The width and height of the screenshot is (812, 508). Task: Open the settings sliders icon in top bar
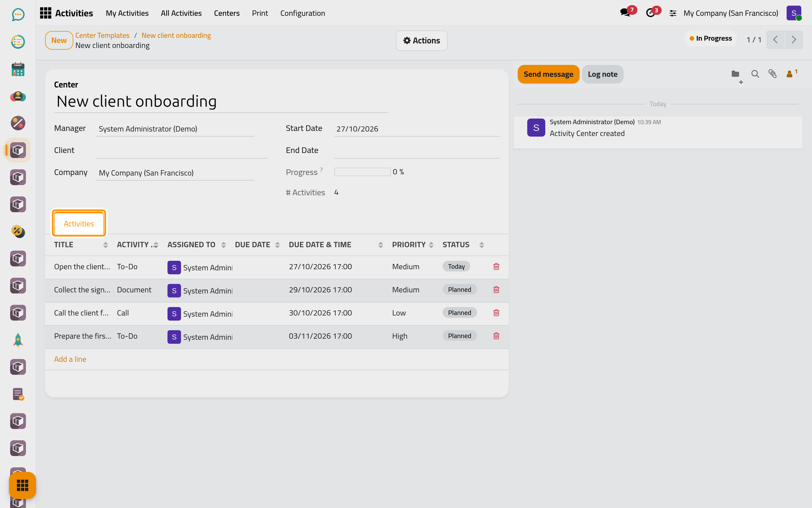tap(673, 14)
